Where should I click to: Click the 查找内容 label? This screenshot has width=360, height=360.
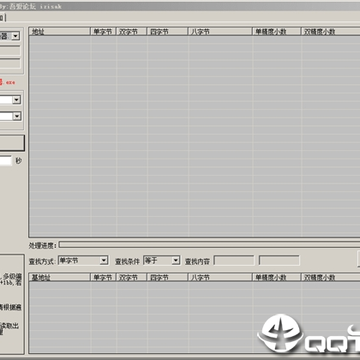click(x=197, y=262)
